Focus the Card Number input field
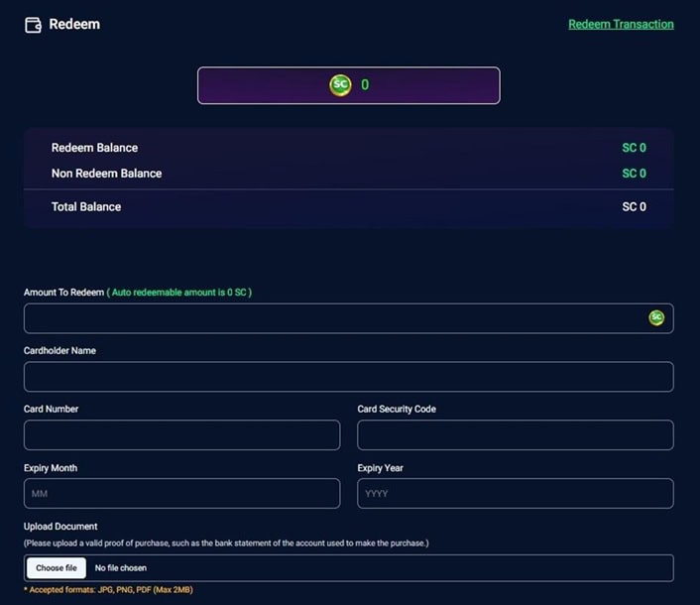The width and height of the screenshot is (700, 605). pyautogui.click(x=182, y=434)
